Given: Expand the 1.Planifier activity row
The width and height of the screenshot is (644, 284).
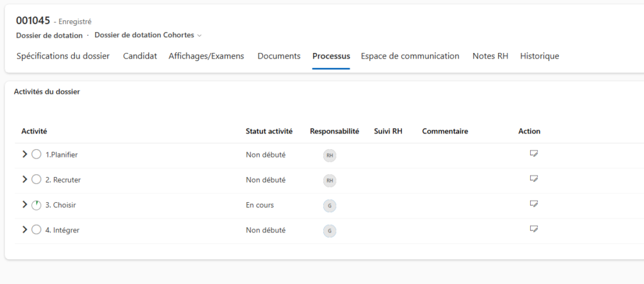Looking at the screenshot, I should 25,154.
